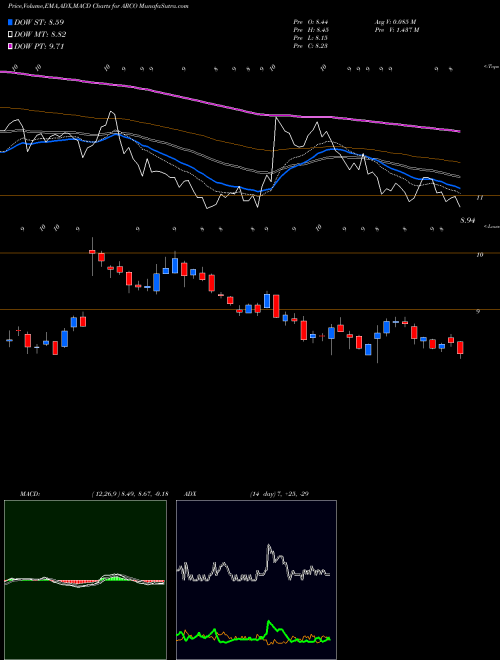Image resolution: width=500 pixels, height=660 pixels.
Task: Click the 'MACD:' panel heading
Action: 30,494
